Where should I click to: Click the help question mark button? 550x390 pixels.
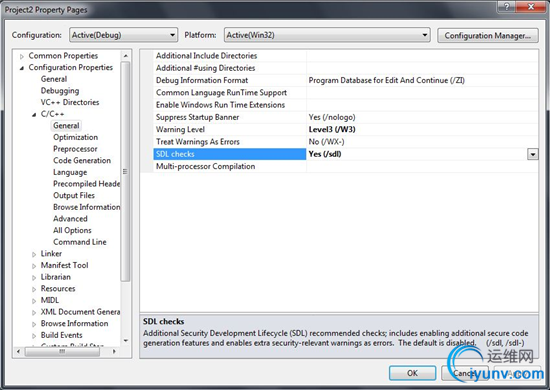tap(507, 7)
